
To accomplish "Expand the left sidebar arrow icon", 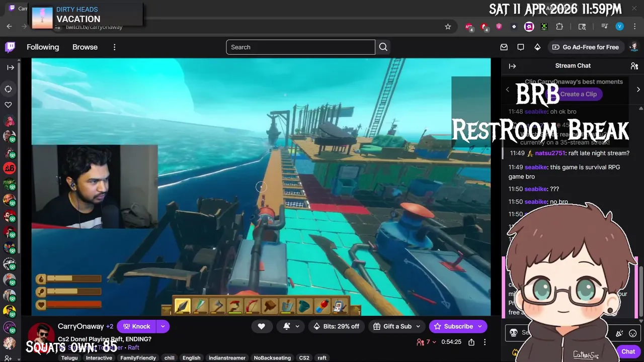I will click(x=10, y=67).
